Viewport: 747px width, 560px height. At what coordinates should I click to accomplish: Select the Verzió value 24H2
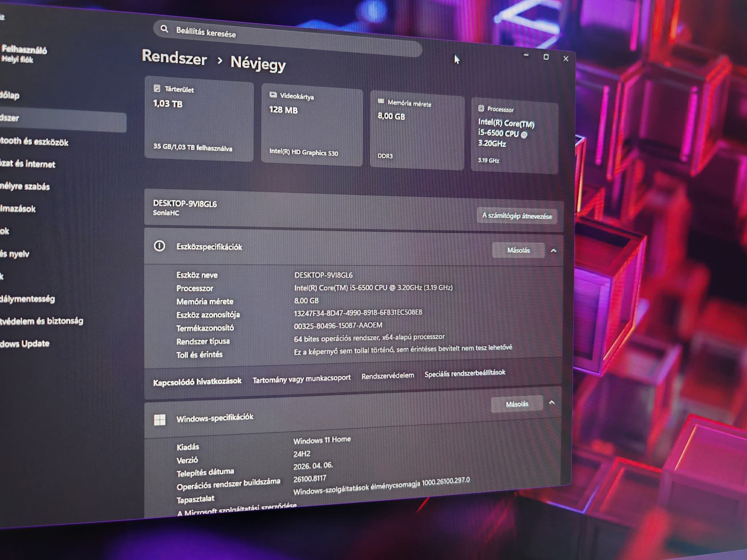302,454
